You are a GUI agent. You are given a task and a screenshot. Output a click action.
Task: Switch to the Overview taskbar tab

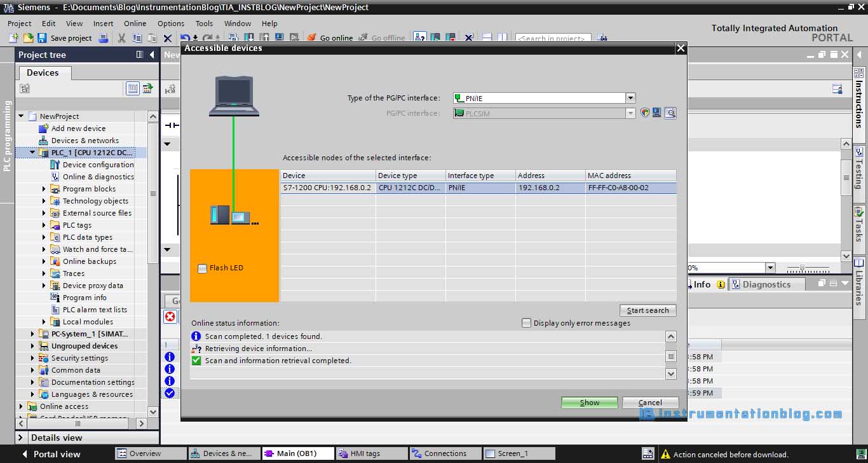tap(151, 453)
